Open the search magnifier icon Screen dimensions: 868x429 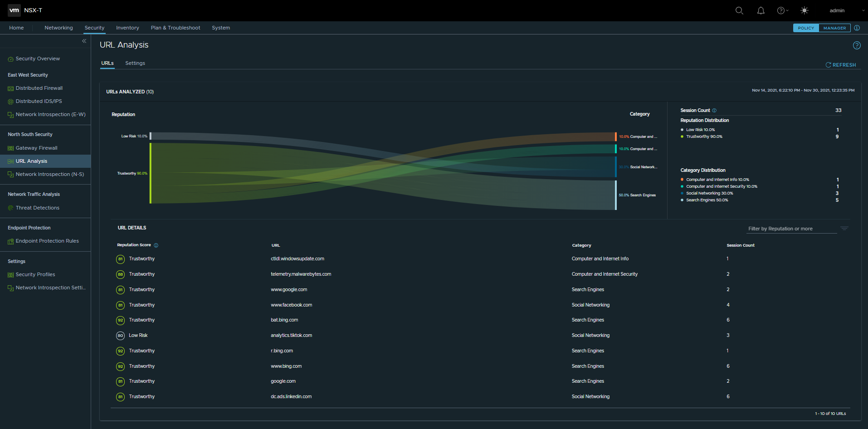click(739, 10)
